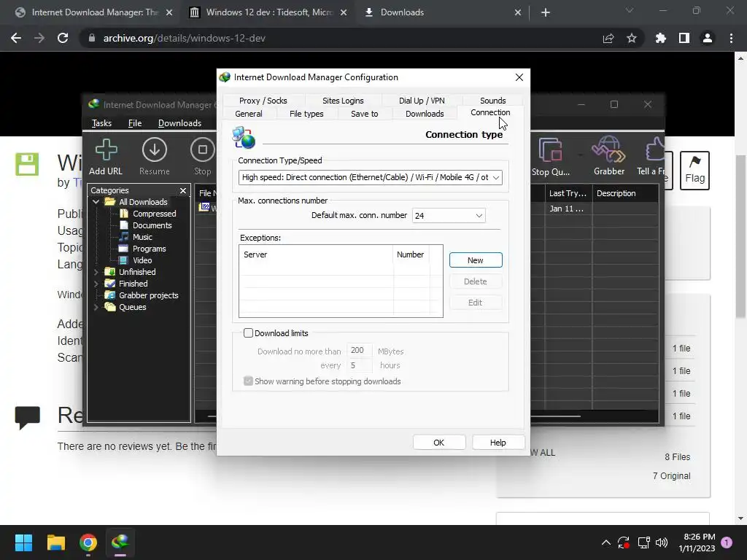
Task: Open Default max. conn. number dropdown
Action: point(449,216)
